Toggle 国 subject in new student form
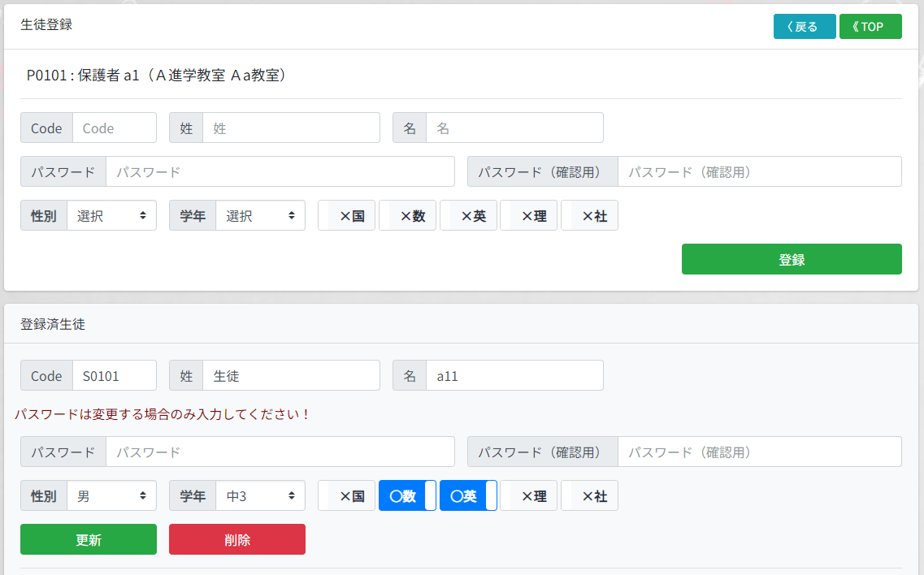 (347, 216)
